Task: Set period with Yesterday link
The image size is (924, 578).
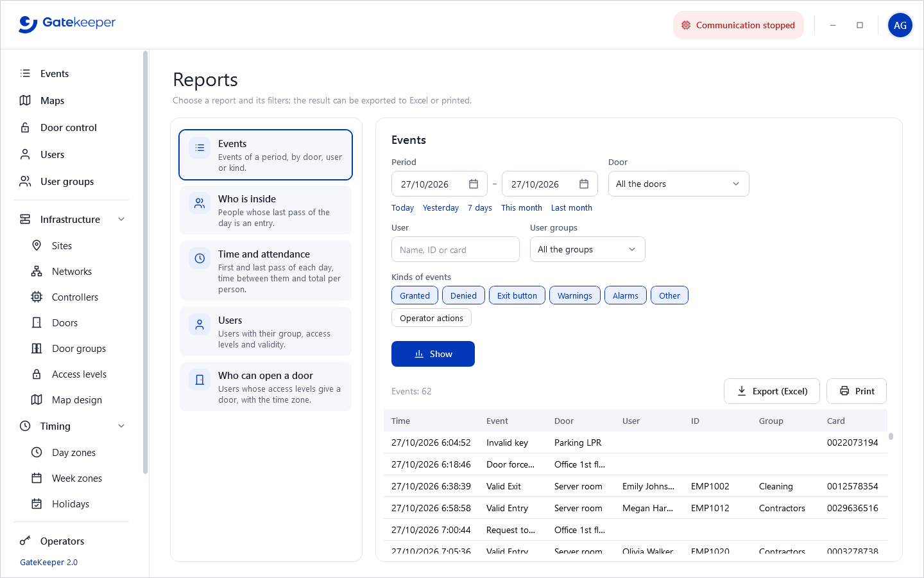Action: click(x=441, y=207)
